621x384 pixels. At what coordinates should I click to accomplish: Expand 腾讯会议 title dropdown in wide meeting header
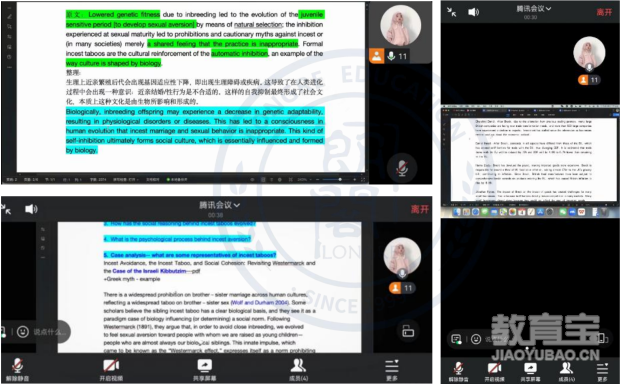pos(219,205)
